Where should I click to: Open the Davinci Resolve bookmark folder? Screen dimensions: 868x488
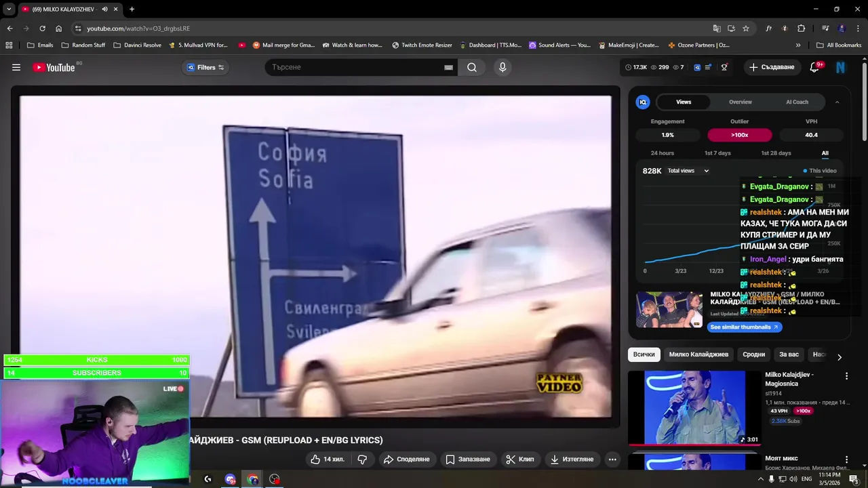click(x=137, y=45)
